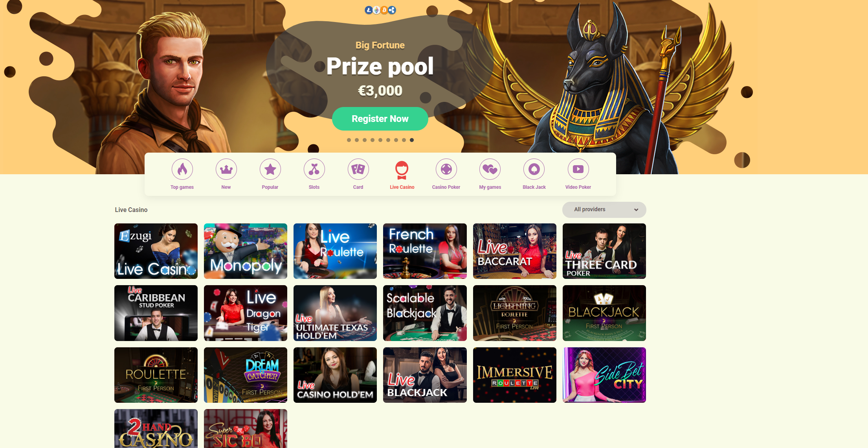The width and height of the screenshot is (868, 448).
Task: Select the fifth banner carousel dot
Action: (380, 140)
